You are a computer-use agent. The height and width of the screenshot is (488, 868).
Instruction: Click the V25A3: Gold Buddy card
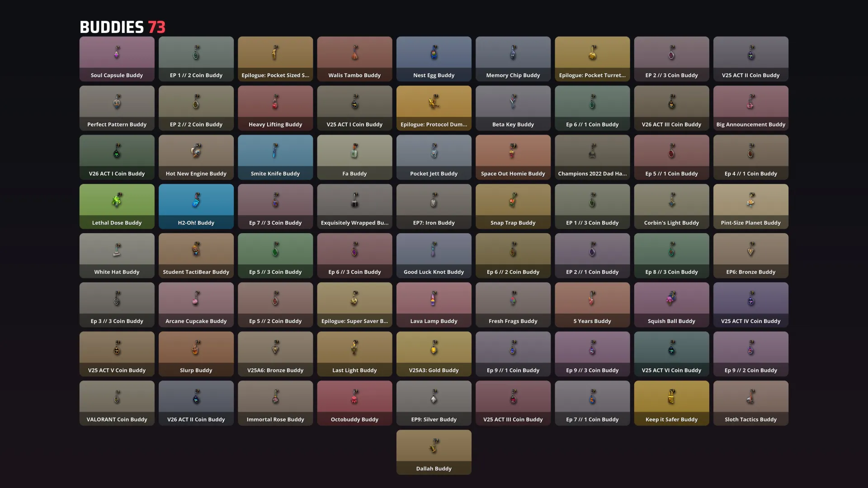[434, 354]
